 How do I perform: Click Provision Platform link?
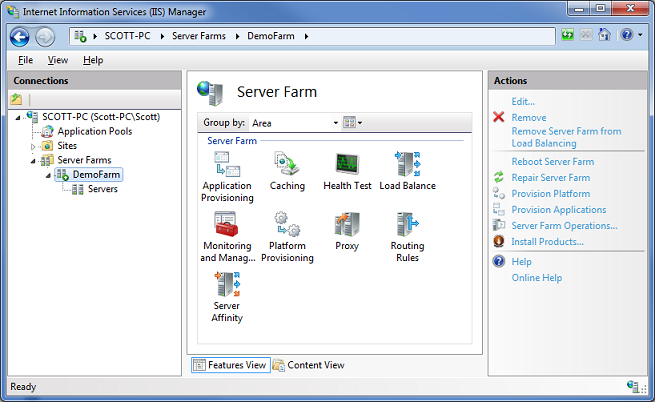click(x=551, y=193)
